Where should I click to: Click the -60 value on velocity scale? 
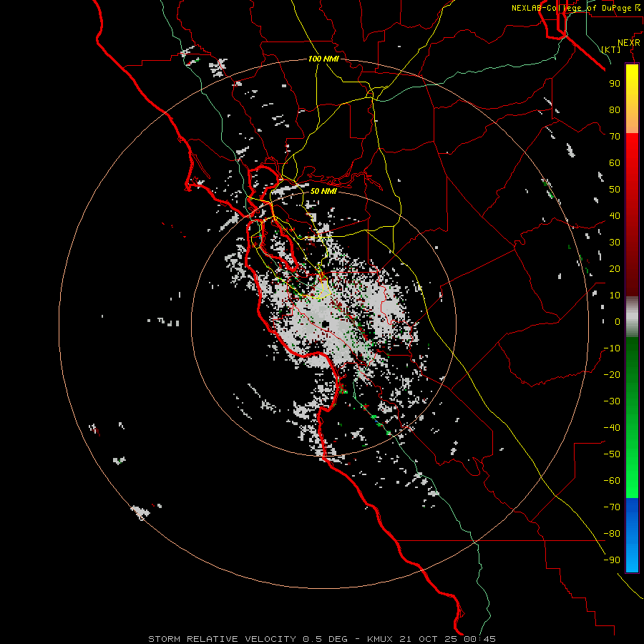tap(612, 481)
